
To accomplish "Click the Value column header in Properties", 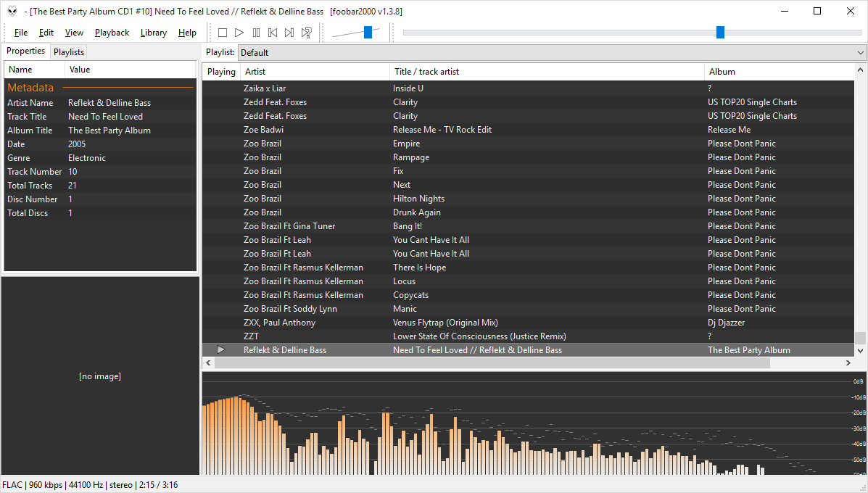I will pyautogui.click(x=130, y=70).
